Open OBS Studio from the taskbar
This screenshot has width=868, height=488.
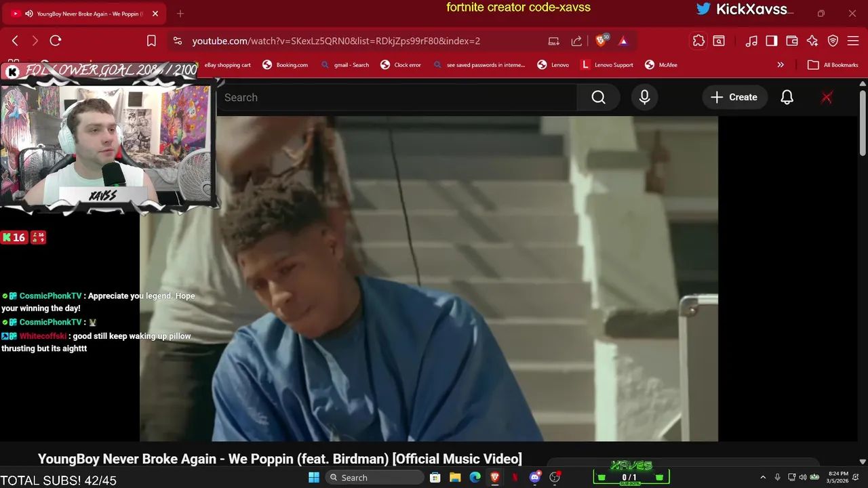click(x=555, y=477)
